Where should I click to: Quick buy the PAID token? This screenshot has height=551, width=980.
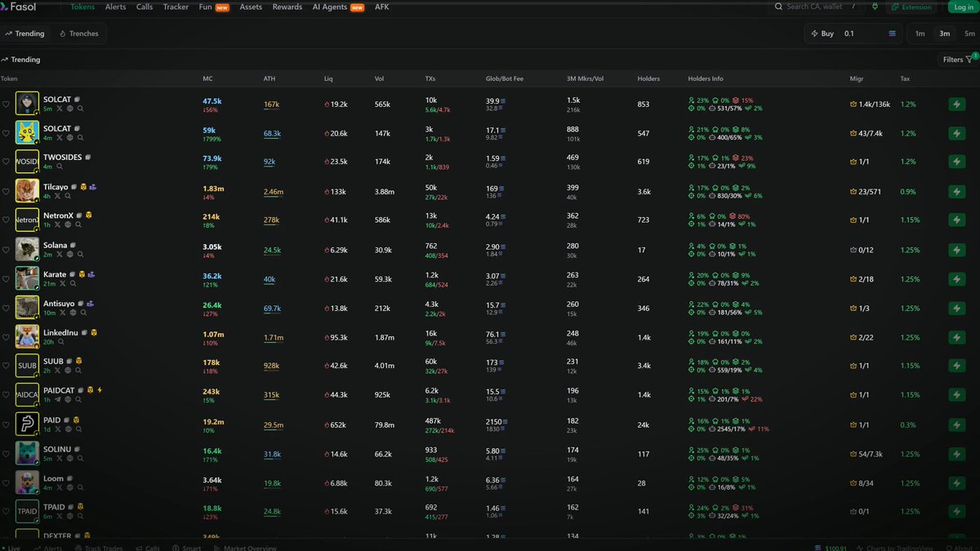(955, 425)
